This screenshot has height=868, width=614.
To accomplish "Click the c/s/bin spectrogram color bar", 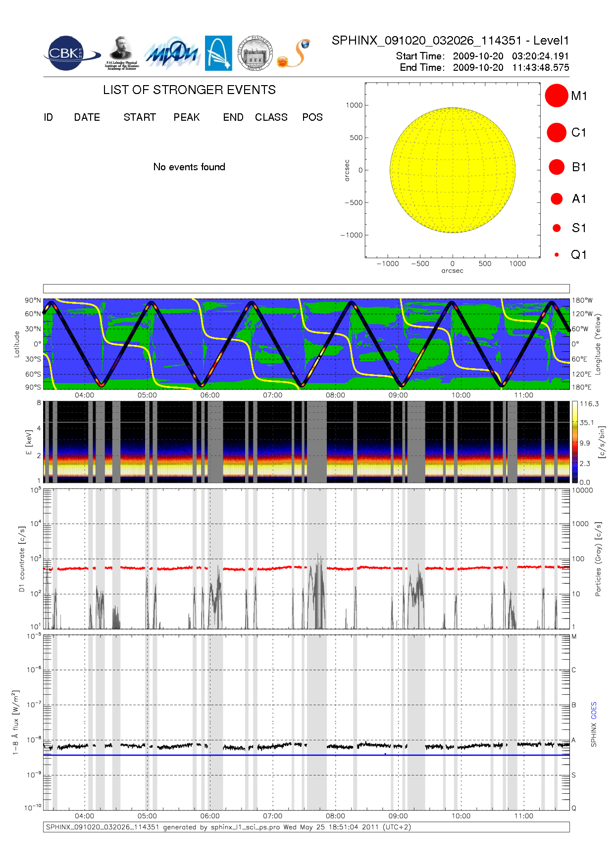I will click(x=574, y=442).
